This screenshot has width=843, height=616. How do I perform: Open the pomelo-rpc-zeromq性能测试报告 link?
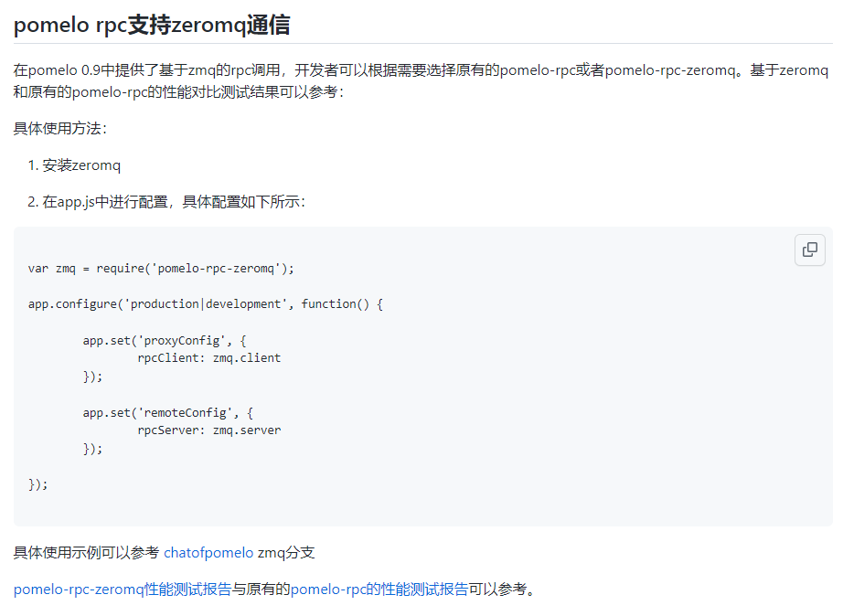[122, 589]
